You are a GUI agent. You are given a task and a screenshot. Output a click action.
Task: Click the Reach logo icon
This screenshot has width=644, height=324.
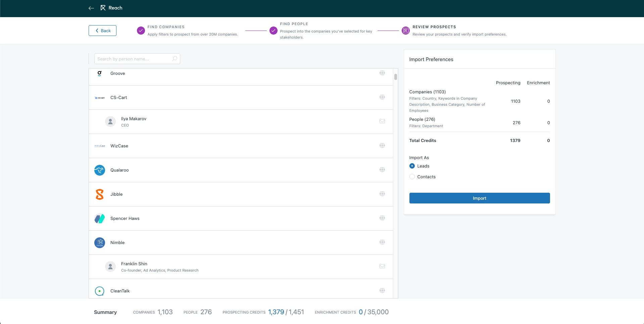[103, 8]
